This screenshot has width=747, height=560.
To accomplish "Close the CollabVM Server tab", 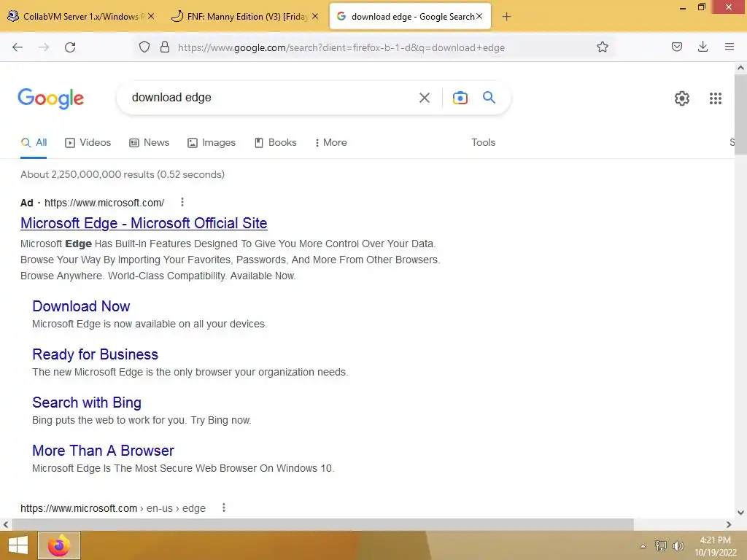I will [x=151, y=16].
